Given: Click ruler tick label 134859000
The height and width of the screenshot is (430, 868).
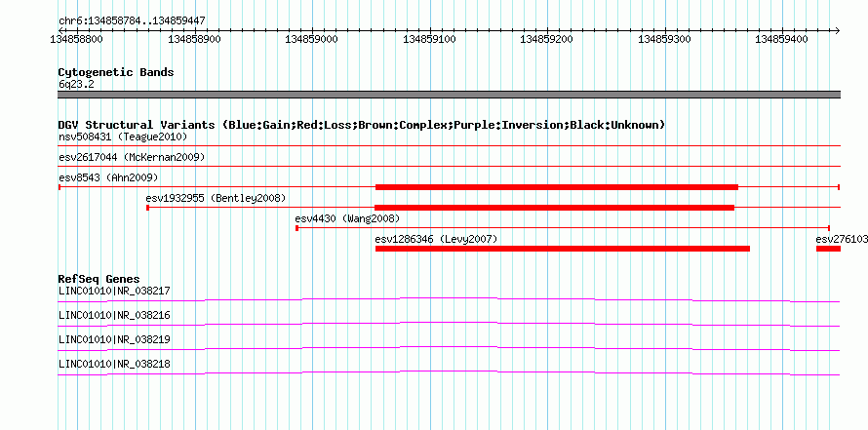Looking at the screenshot, I should coord(312,39).
